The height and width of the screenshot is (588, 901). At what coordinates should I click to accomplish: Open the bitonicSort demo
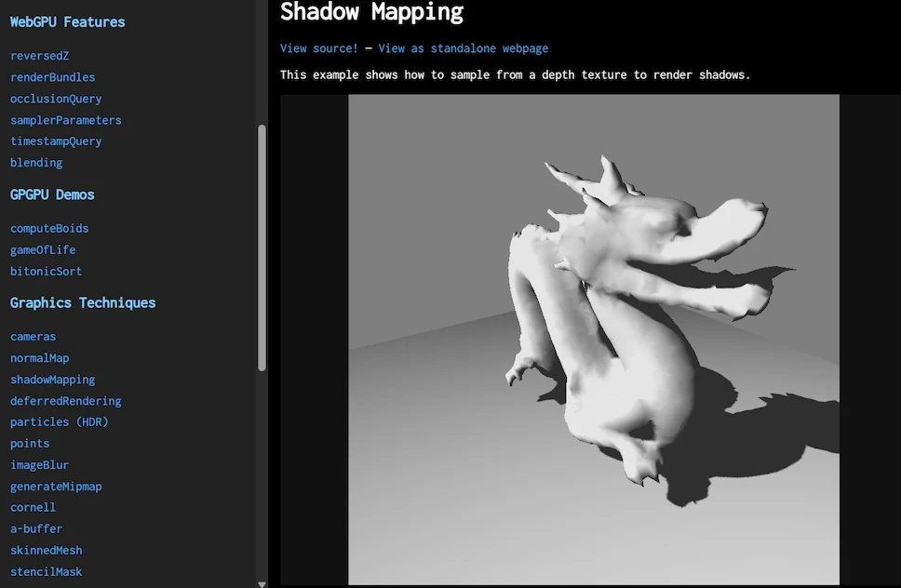[x=46, y=271]
